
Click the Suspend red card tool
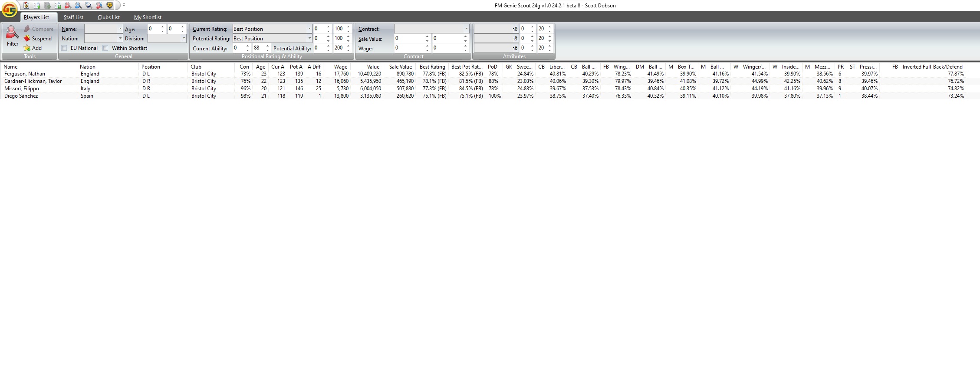pos(38,39)
